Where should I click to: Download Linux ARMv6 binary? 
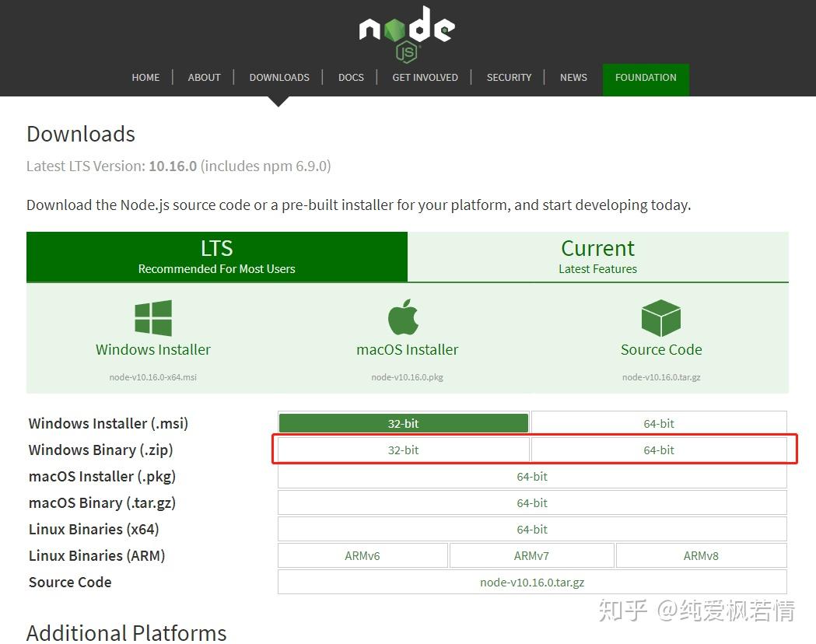tap(362, 556)
